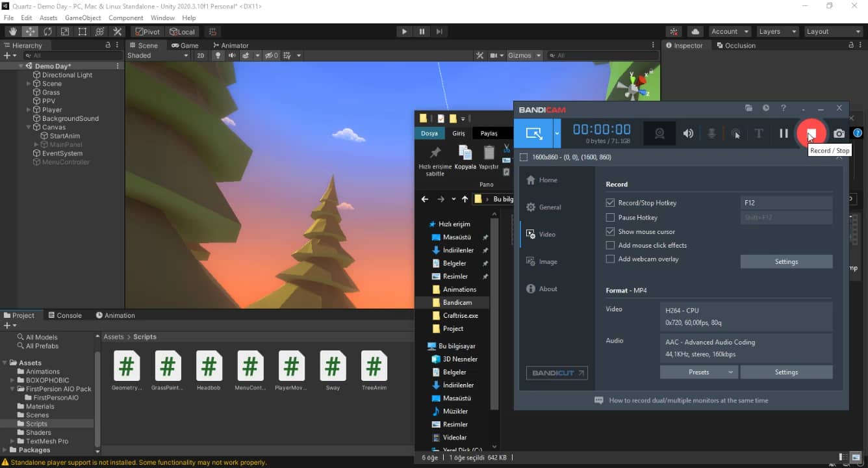Select the Rotate tool in Unity toolbar
This screenshot has width=868, height=468.
pos(47,31)
